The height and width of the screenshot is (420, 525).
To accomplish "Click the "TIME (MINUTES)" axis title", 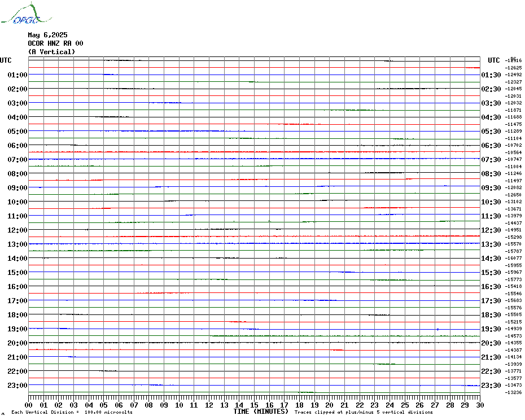I will (261, 412).
